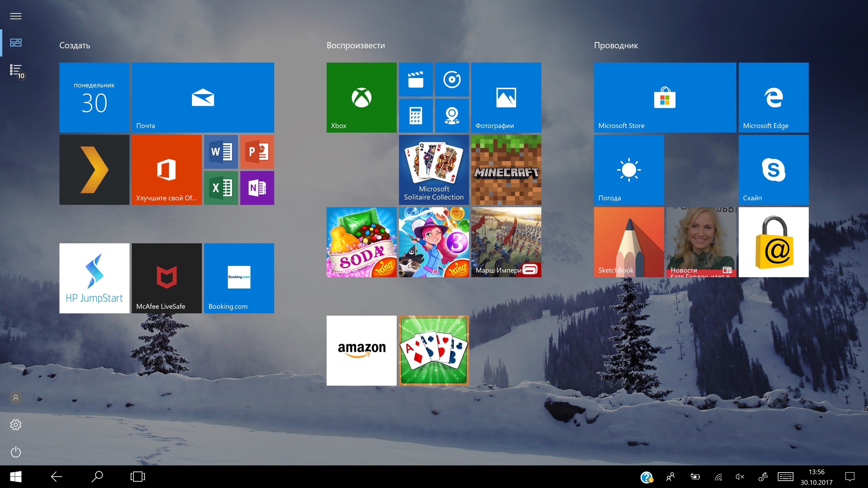Open the Maps location pin tile
Viewport: 868px width, 488px height.
coord(452,115)
